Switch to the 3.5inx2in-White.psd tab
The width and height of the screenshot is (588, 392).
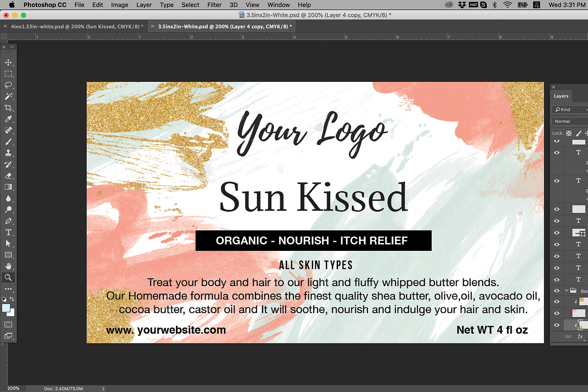(x=225, y=26)
